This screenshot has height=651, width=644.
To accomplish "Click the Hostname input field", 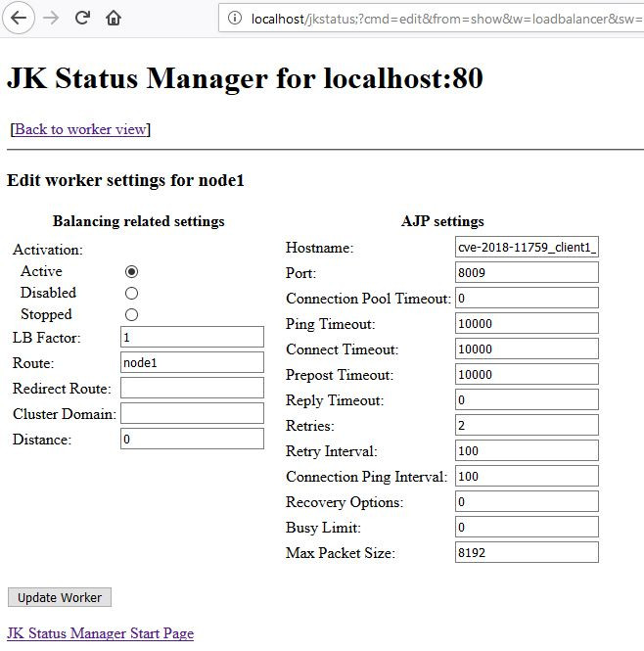I will 527,247.
